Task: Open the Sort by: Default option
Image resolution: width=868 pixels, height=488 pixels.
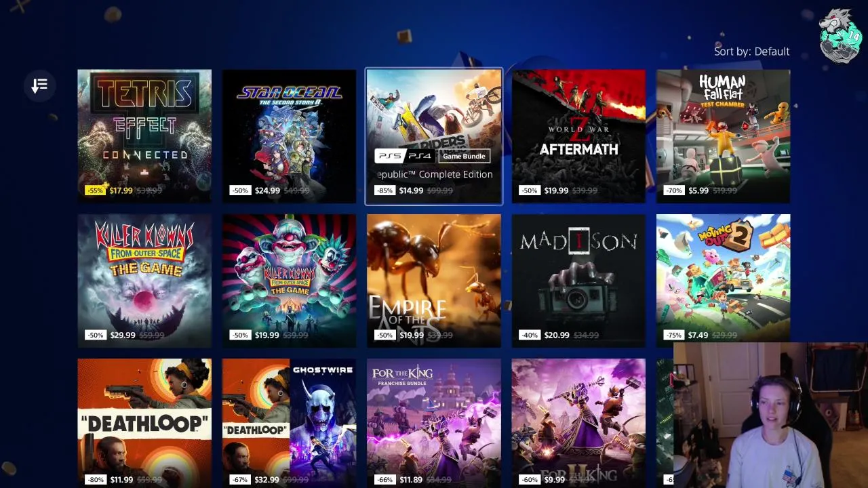Action: pyautogui.click(x=751, y=52)
